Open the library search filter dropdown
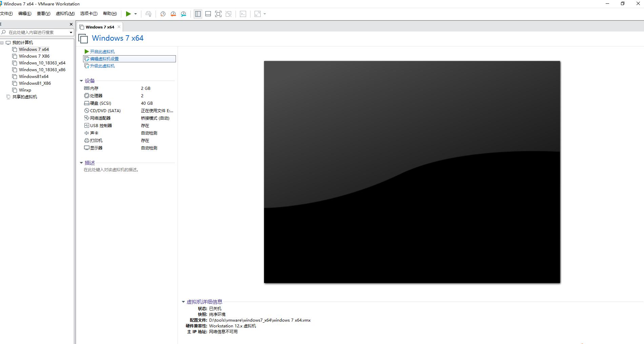Viewport: 644px width, 344px height. [71, 32]
